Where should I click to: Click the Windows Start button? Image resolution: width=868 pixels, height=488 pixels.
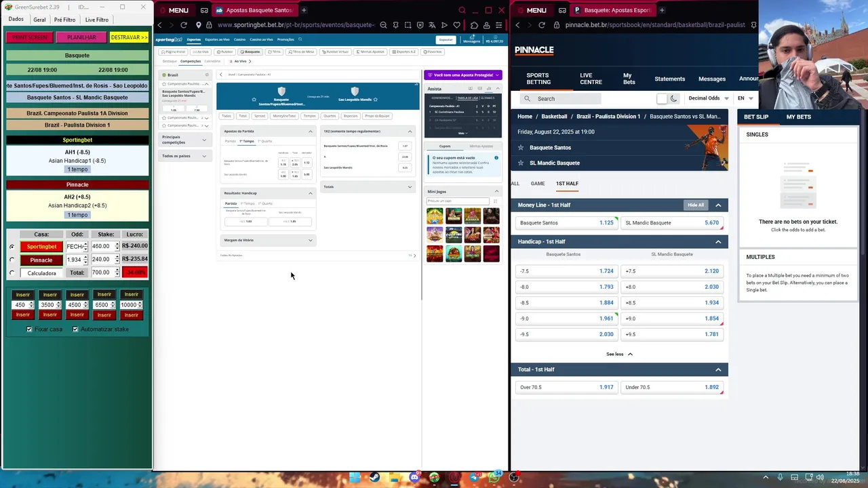tap(354, 478)
